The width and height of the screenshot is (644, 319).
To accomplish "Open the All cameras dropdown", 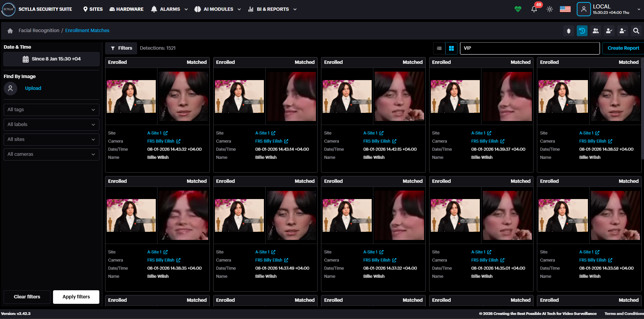I will click(51, 154).
